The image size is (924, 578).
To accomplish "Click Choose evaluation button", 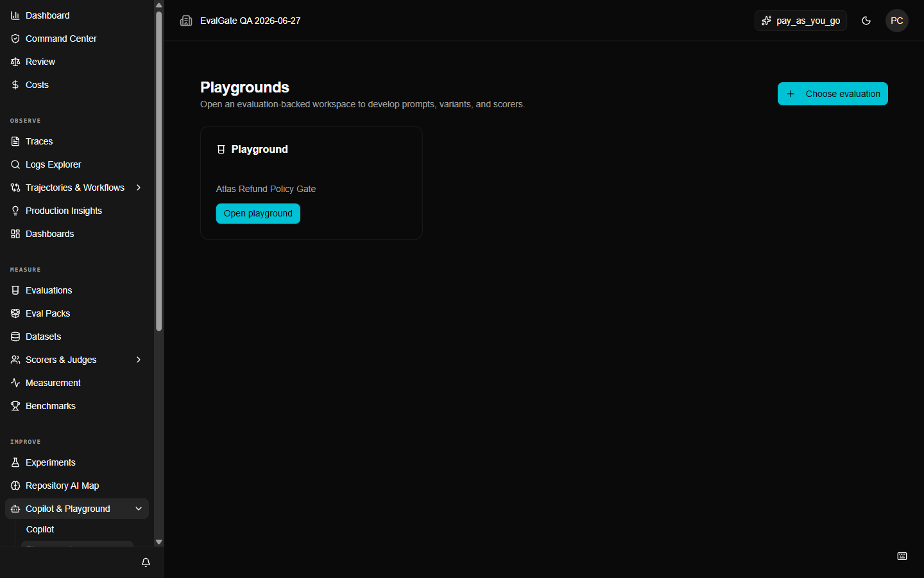I will coord(833,94).
